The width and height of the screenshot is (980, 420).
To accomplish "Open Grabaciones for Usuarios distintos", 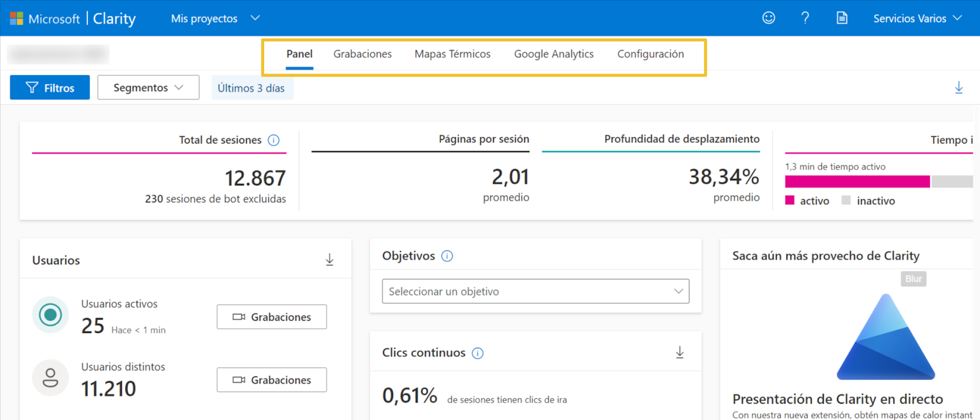I will click(272, 380).
